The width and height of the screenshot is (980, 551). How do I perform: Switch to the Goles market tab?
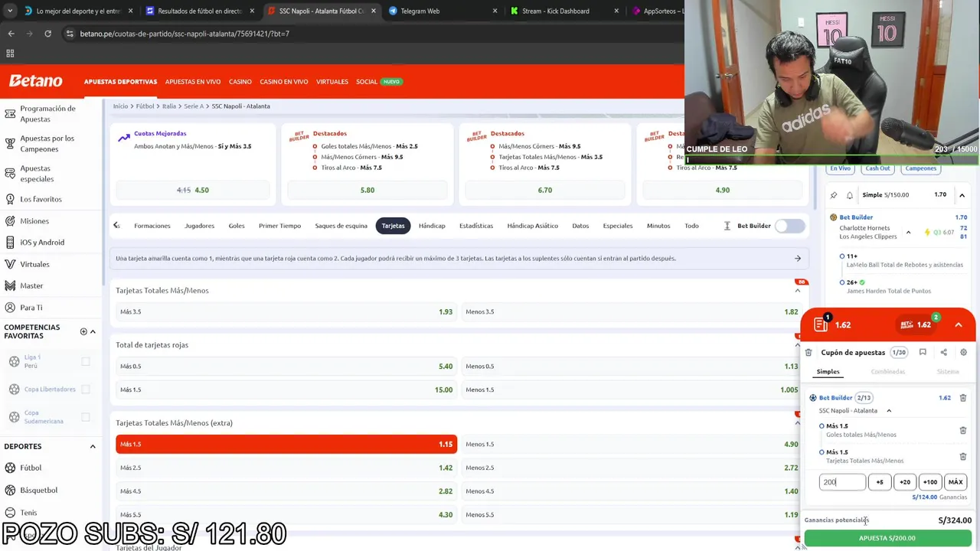point(237,226)
